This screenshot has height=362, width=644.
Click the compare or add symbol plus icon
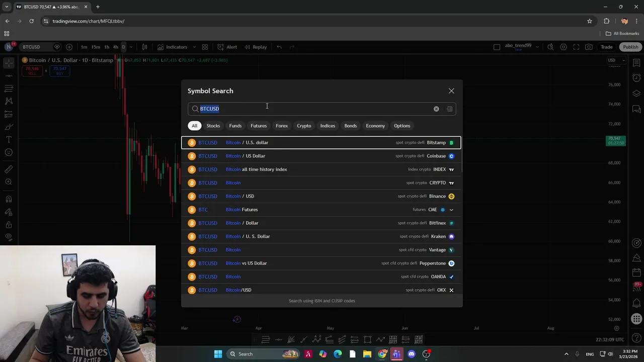point(69,47)
